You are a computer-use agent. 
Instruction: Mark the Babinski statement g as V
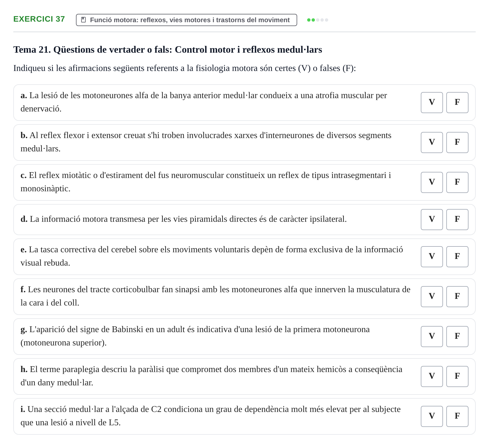pos(432,337)
